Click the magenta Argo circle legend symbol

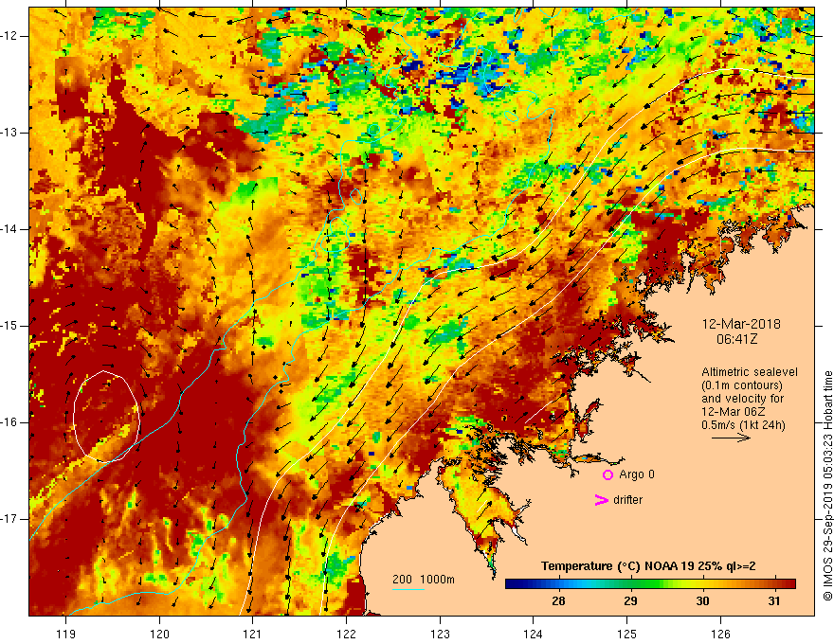point(607,474)
